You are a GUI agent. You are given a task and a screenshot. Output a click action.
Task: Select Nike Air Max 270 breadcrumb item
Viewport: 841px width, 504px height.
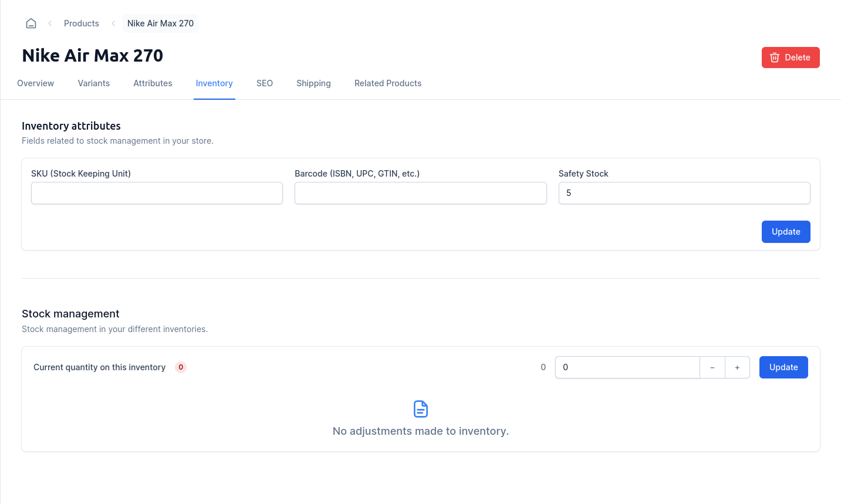(x=160, y=23)
